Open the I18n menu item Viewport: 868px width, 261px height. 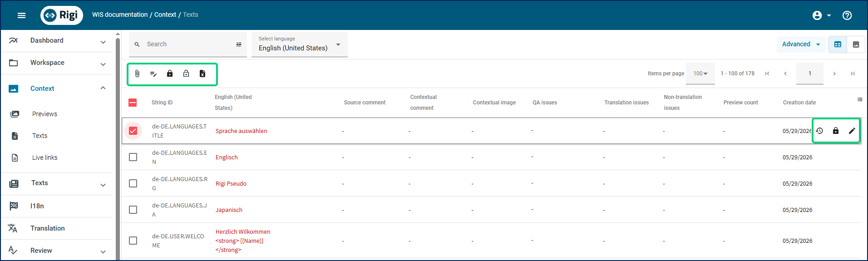37,206
